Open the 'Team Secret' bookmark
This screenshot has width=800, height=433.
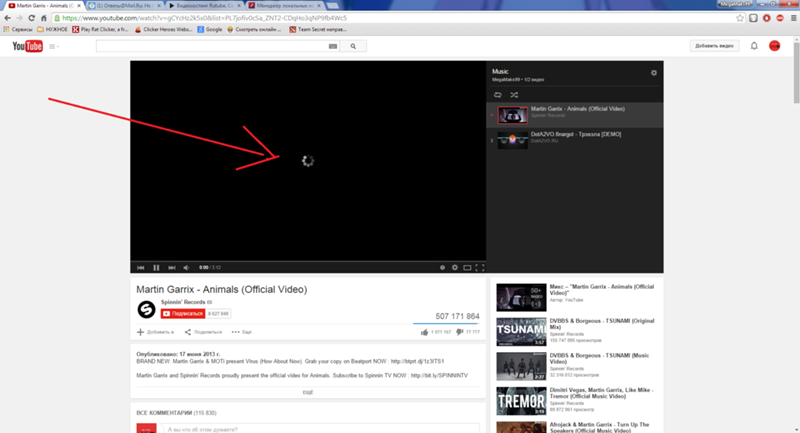[x=318, y=30]
